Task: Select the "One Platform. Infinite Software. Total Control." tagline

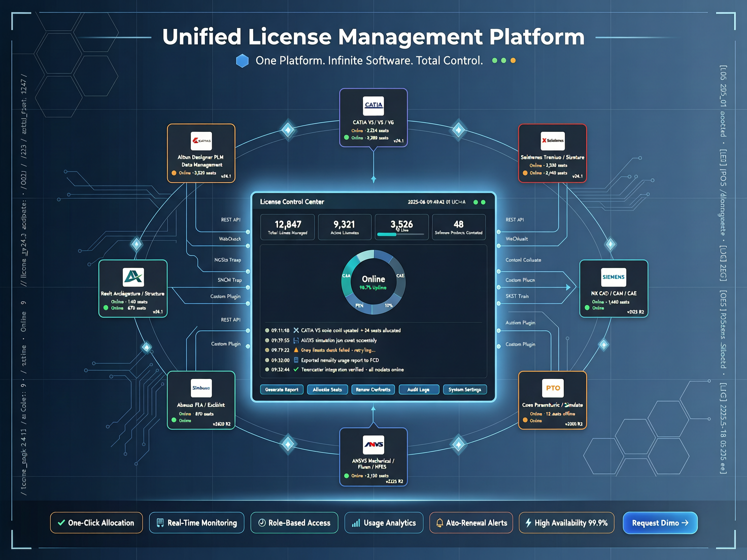Action: (369, 61)
